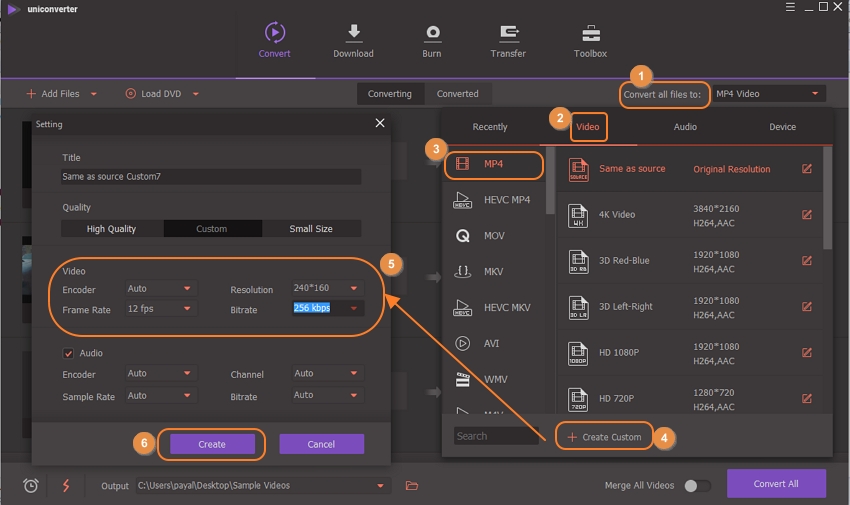Viewport: 850px width, 505px height.
Task: Edit the HD 1080P preset
Action: (x=807, y=353)
